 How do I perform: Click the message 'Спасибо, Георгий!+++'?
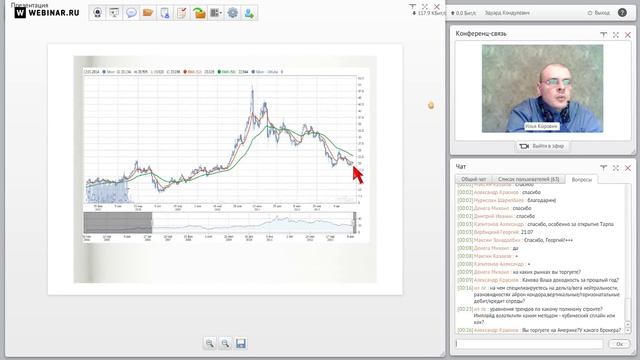[548, 240]
